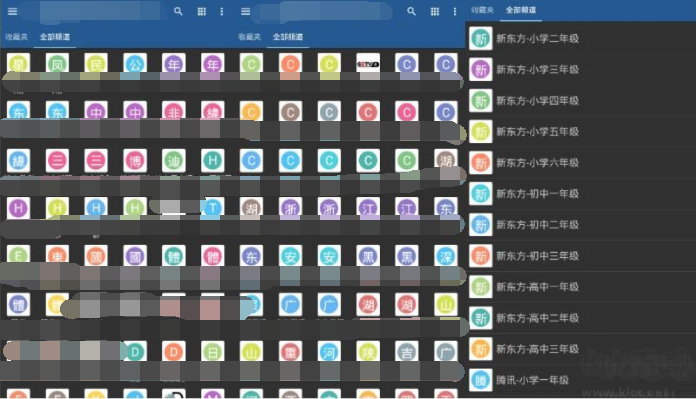Select 新东方-初中二年级 in the channel list
Screen dimensions: 696x399
coord(581,225)
